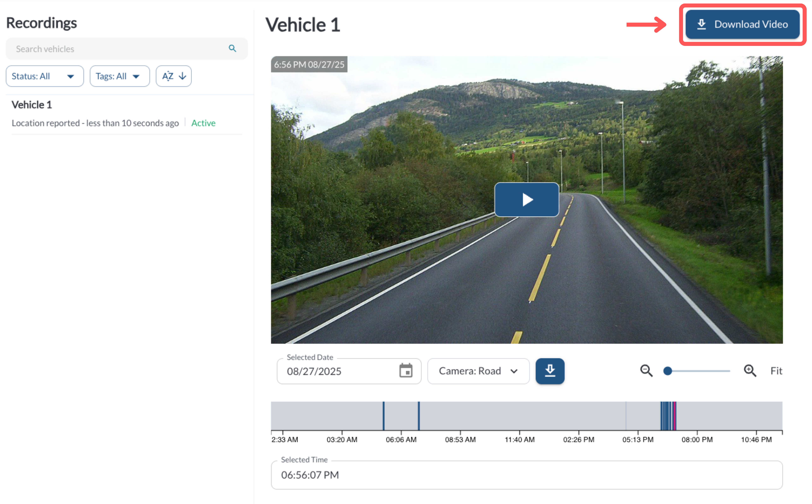Focus the Search vehicles field

click(117, 49)
